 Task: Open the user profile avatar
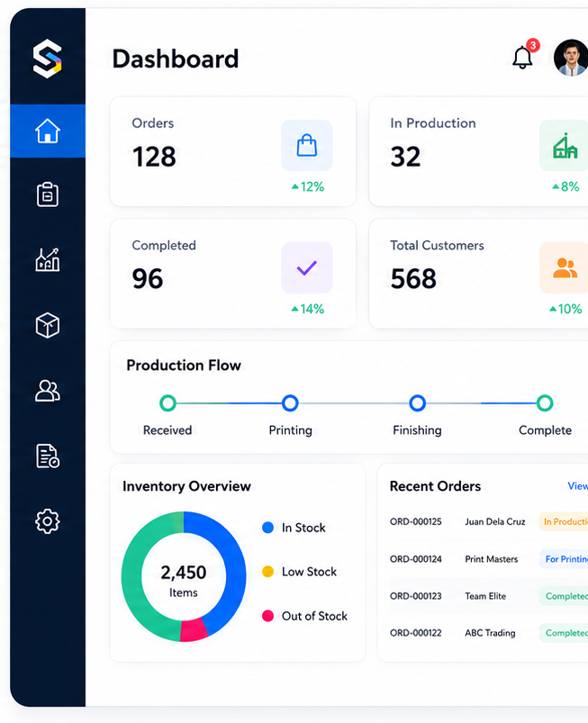click(571, 58)
